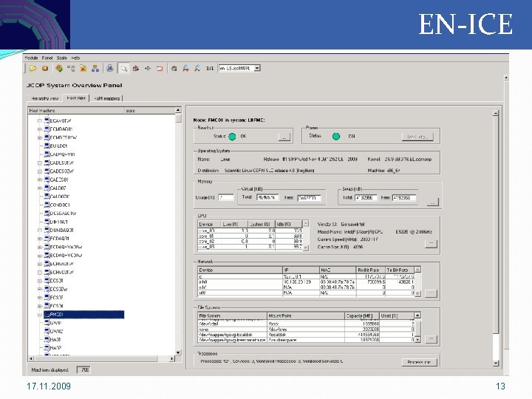Open the language combo box in toolbar
The width and height of the screenshot is (532, 399).
[239, 68]
